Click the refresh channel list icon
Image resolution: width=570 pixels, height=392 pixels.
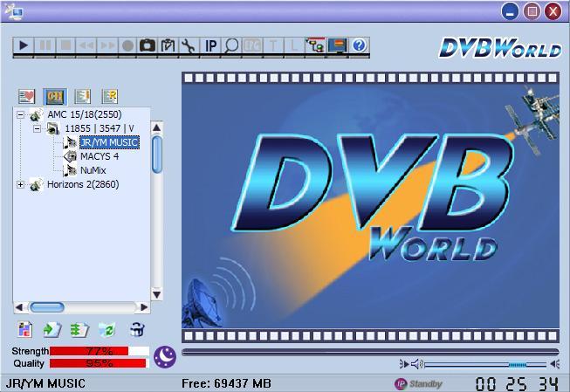(107, 330)
